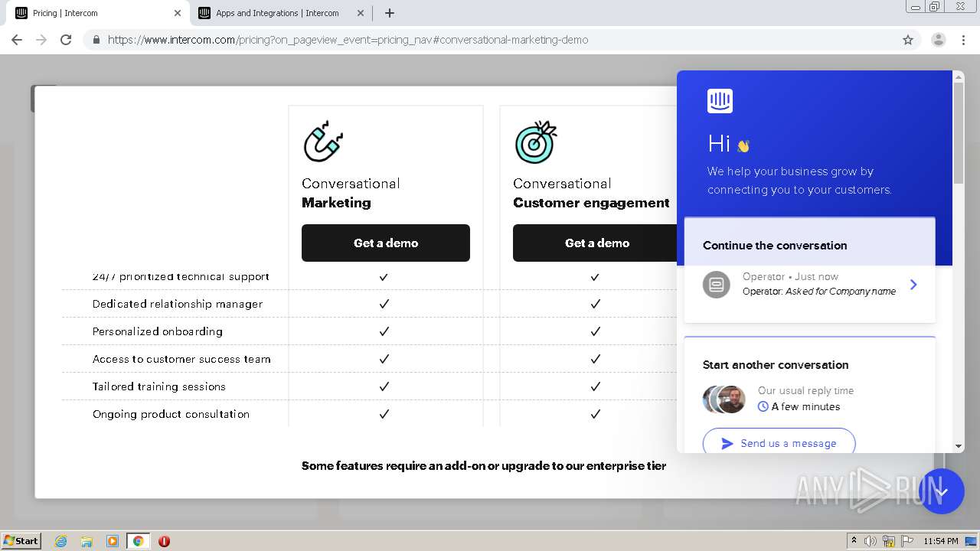
Task: Open the volume control in tray
Action: coord(871,541)
